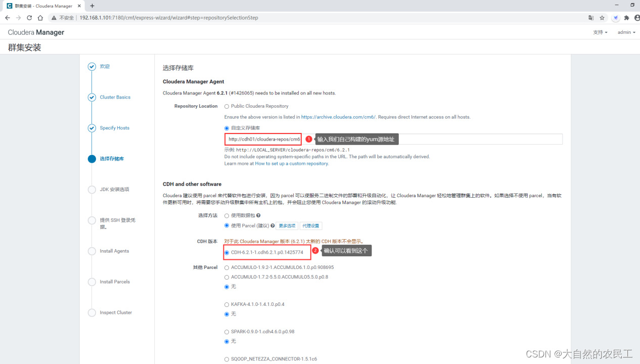Click the 代理设置 button
Image resolution: width=640 pixels, height=364 pixels.
311,226
